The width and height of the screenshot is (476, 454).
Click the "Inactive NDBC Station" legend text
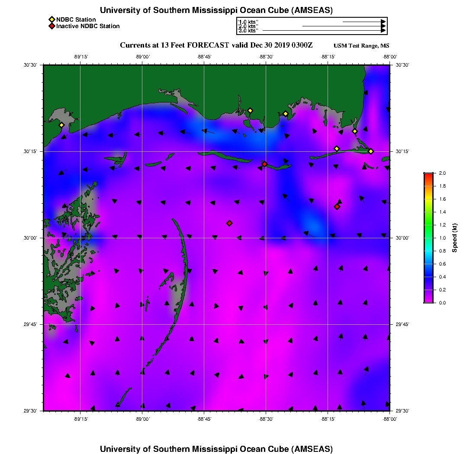point(88,26)
